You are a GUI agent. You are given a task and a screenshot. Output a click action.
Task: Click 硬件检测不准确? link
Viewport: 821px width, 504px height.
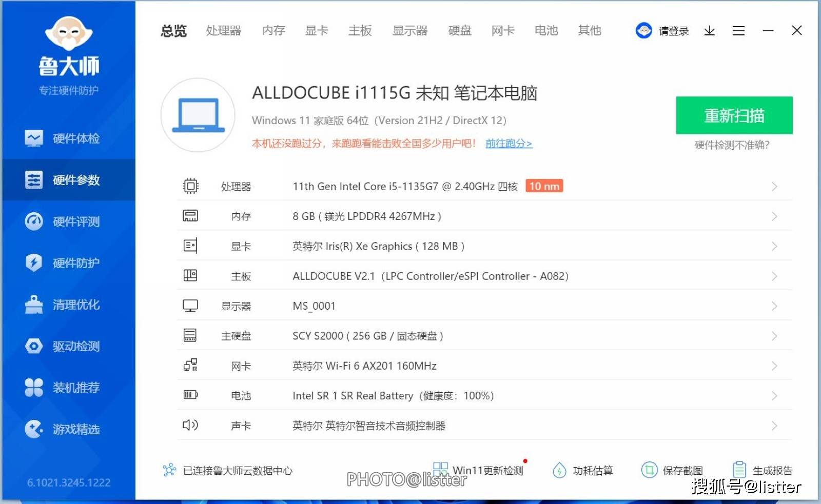(x=732, y=145)
